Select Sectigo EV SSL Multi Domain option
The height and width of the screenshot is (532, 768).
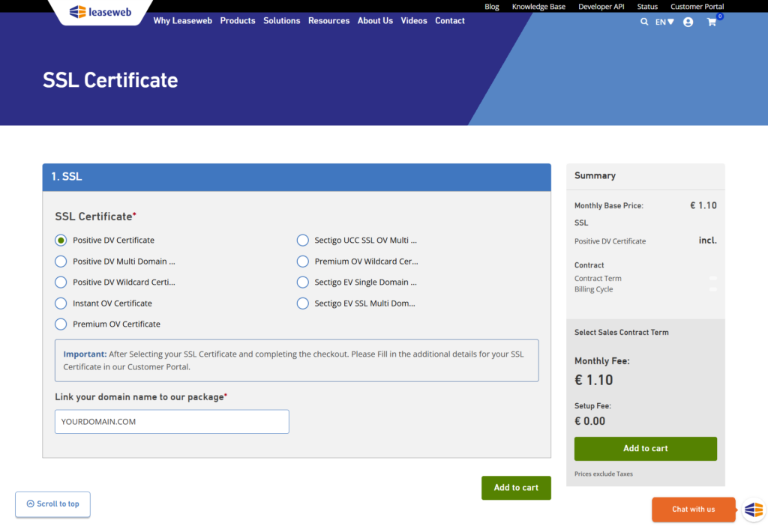[303, 303]
